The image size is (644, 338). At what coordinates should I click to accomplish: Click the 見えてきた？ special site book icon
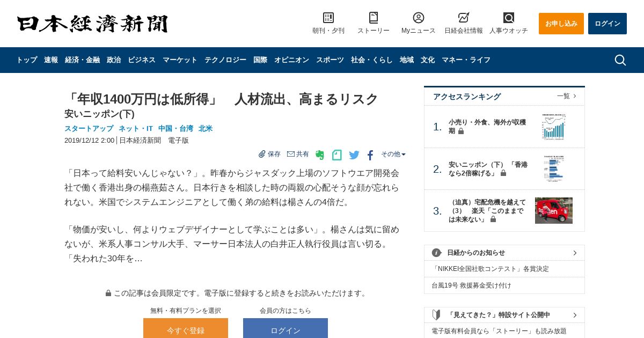(x=437, y=315)
